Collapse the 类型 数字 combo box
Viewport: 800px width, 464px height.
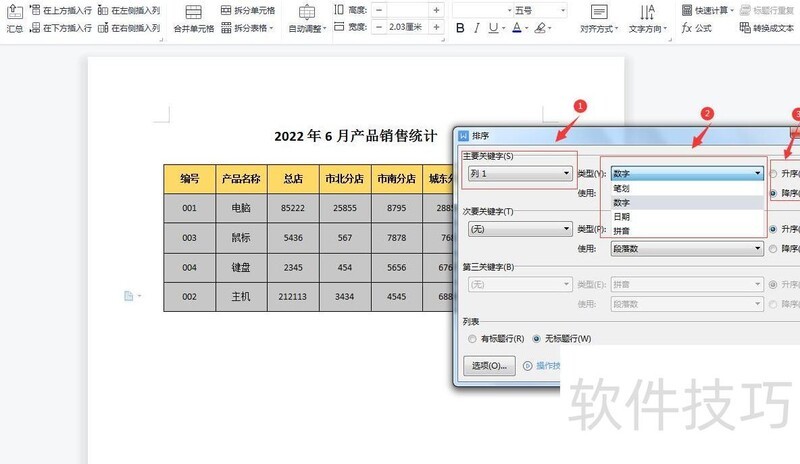pos(687,174)
